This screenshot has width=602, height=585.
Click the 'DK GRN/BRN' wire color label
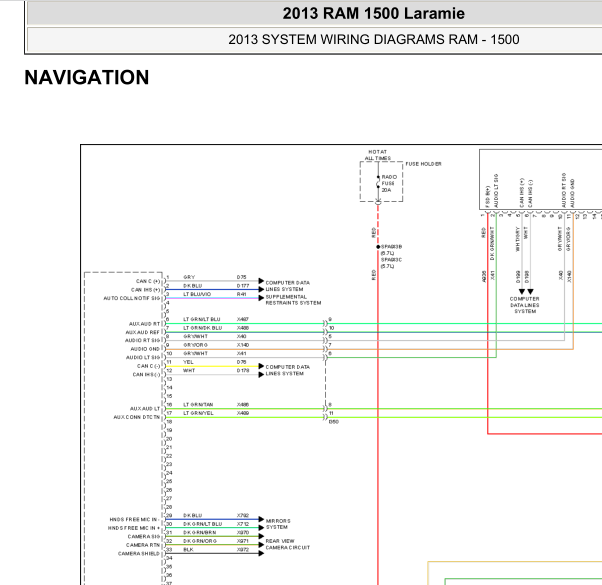click(199, 532)
